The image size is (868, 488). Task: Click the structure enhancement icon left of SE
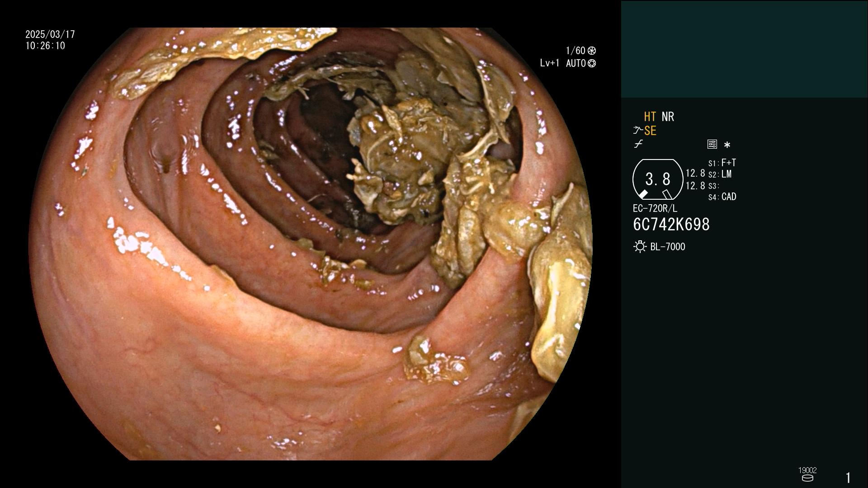pyautogui.click(x=638, y=131)
